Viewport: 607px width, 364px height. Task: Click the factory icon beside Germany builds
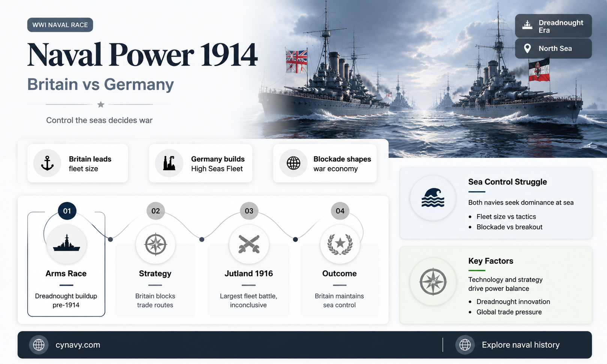coord(169,163)
